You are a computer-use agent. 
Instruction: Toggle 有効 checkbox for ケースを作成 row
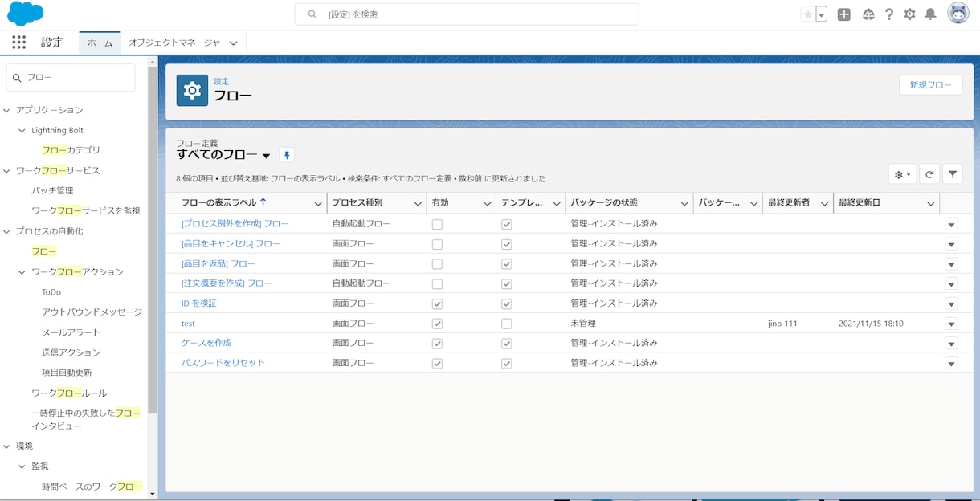[437, 344]
